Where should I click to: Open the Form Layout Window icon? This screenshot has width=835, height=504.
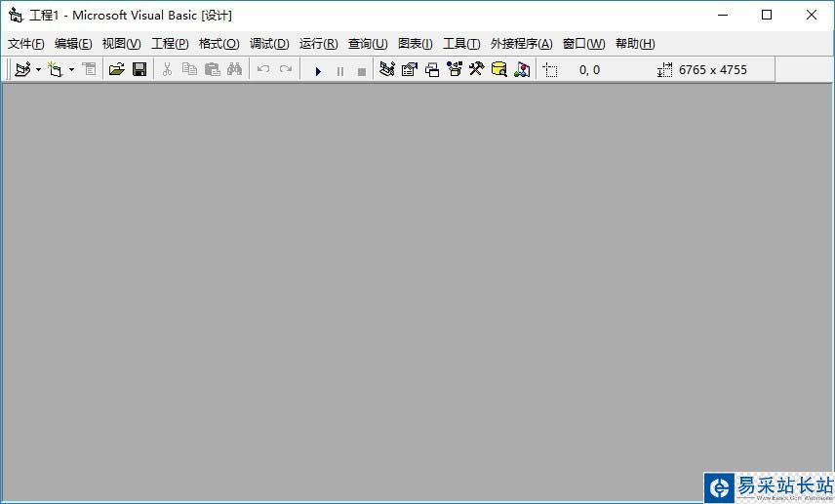click(432, 70)
